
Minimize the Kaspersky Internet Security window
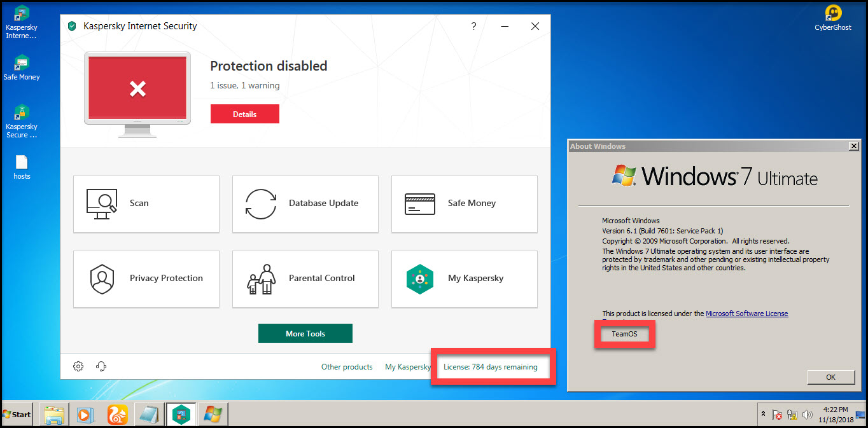(505, 26)
